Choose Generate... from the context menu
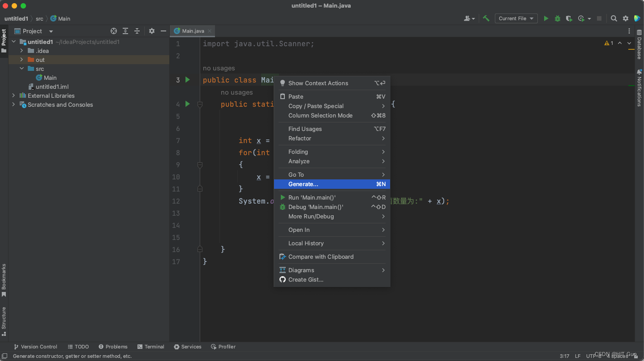The height and width of the screenshot is (361, 644). 303,184
